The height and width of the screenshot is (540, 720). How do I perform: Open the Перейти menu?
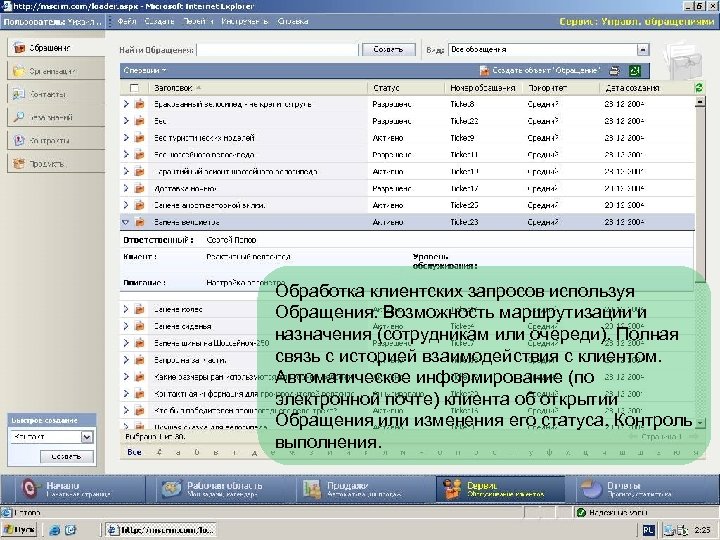pos(198,22)
